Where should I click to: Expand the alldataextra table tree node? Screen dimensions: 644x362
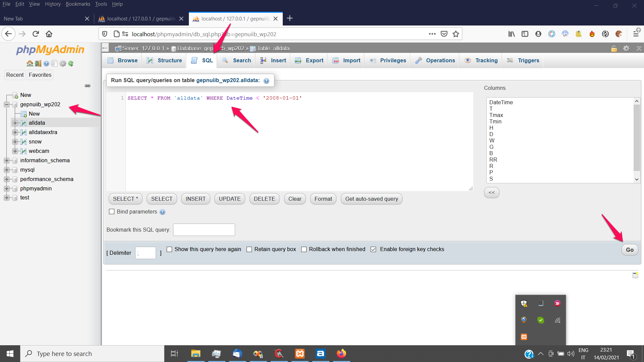pos(15,132)
